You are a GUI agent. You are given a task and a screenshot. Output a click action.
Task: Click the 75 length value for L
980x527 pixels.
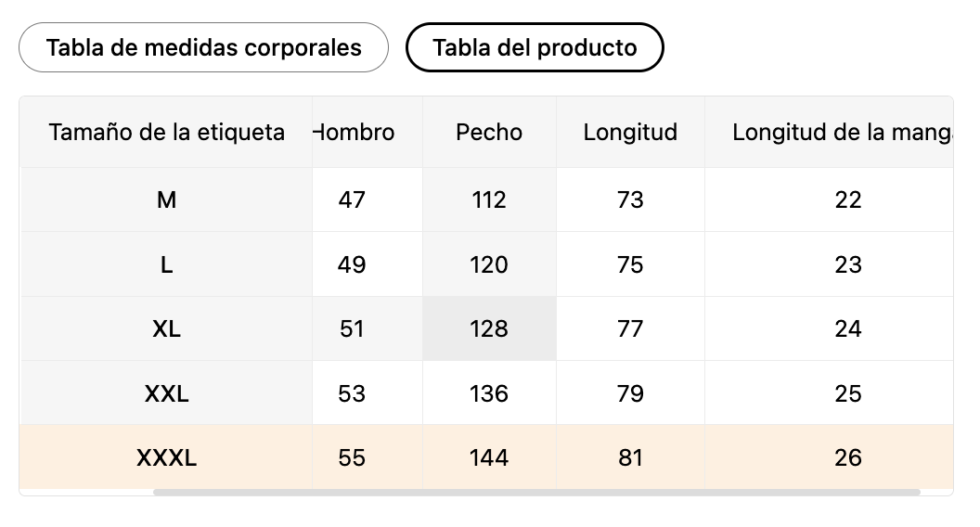pos(631,264)
